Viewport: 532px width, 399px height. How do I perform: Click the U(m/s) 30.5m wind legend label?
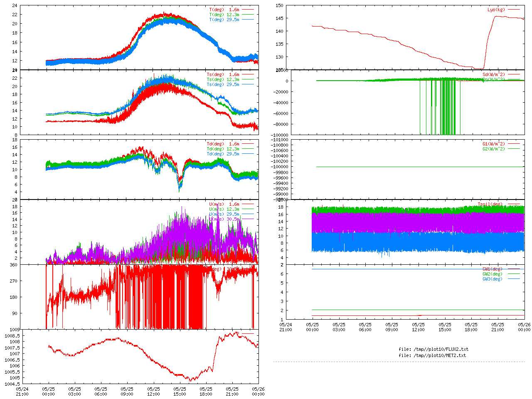click(x=224, y=219)
